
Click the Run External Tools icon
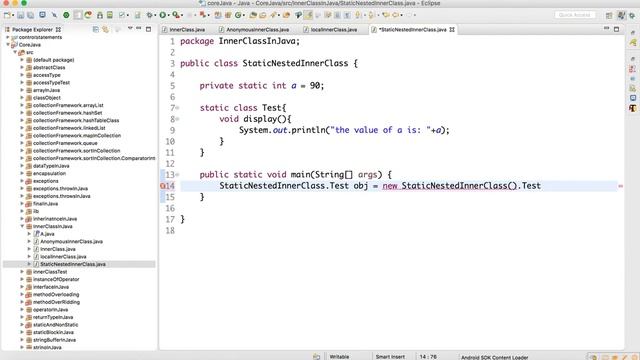click(176, 15)
